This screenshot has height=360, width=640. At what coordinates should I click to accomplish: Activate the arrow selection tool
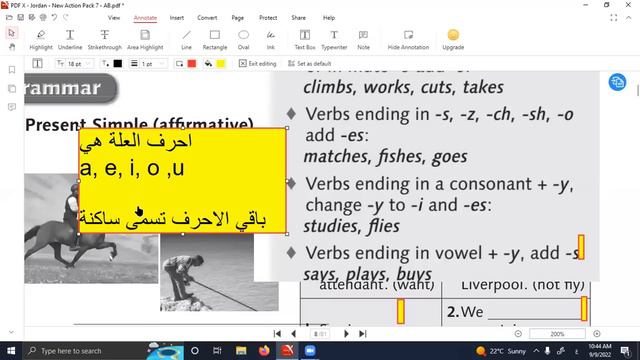pyautogui.click(x=11, y=33)
